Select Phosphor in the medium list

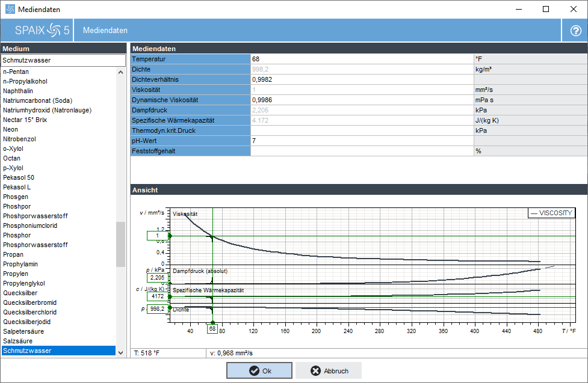click(x=17, y=235)
